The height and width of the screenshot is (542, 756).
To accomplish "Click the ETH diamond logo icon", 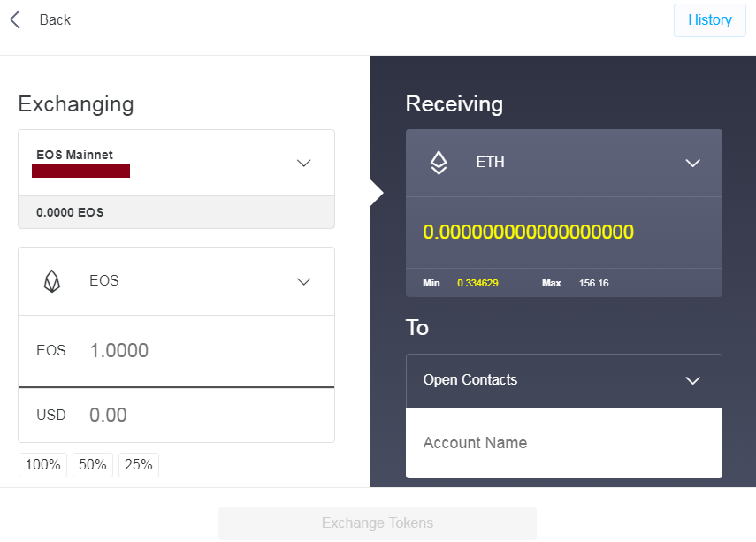I will (x=439, y=163).
